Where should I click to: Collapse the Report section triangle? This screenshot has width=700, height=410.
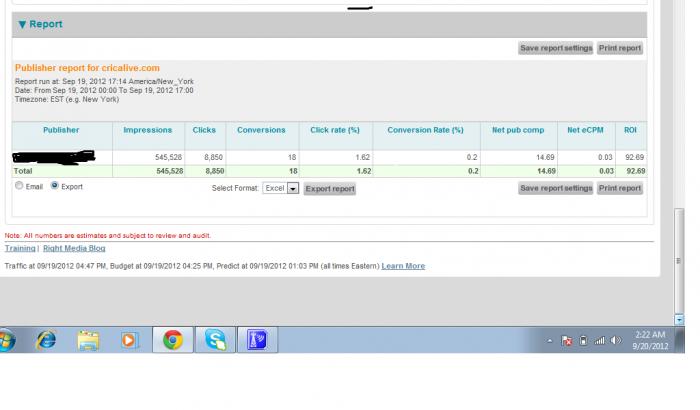(x=22, y=24)
